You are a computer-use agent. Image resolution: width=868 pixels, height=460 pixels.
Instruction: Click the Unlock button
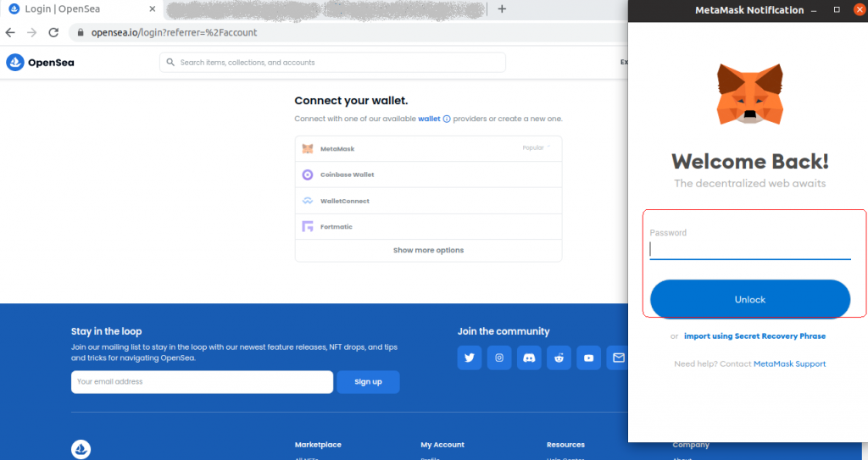pos(750,300)
